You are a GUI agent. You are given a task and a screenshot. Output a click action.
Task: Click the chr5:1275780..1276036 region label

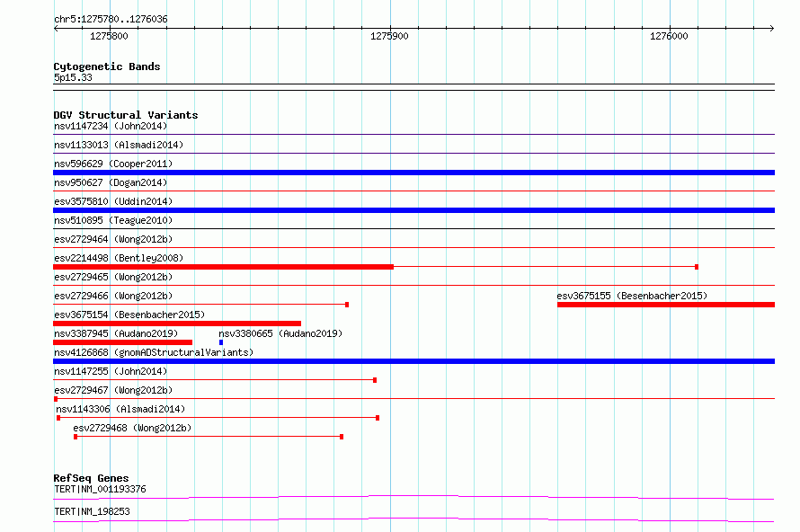pyautogui.click(x=111, y=19)
